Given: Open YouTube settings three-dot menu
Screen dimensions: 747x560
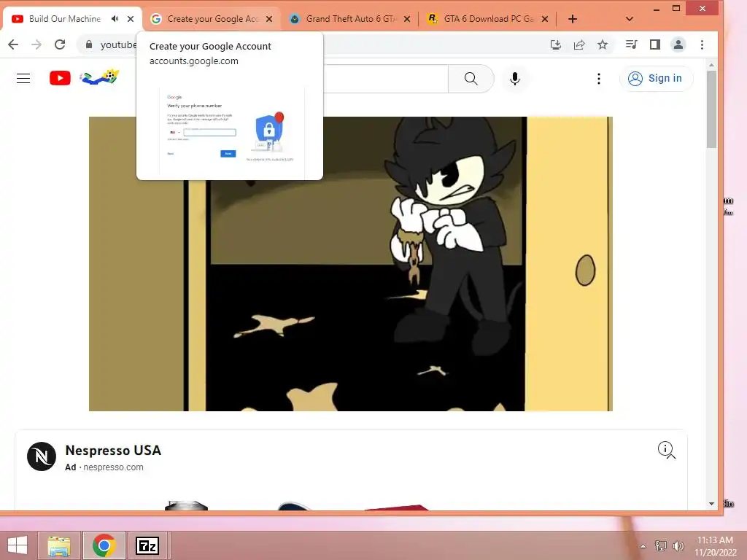Looking at the screenshot, I should click(598, 79).
